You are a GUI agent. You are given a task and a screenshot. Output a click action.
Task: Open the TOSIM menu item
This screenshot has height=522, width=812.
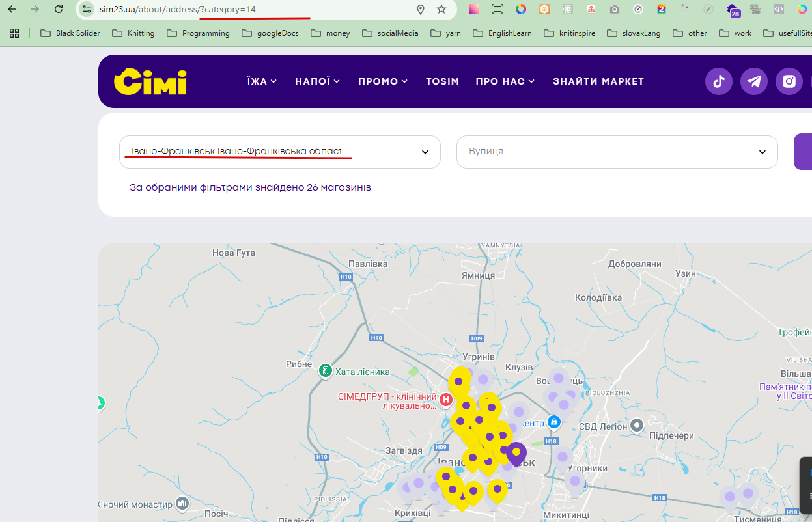coord(443,81)
